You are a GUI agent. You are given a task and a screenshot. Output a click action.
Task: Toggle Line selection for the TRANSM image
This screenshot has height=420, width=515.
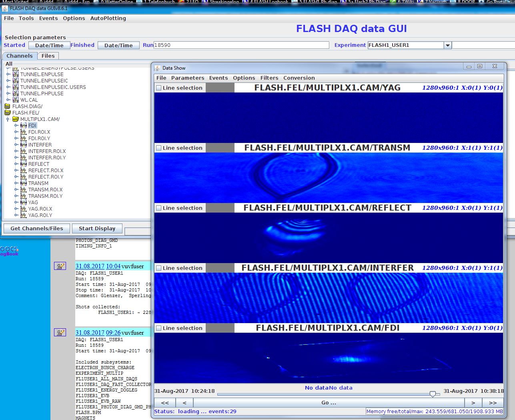pos(159,148)
